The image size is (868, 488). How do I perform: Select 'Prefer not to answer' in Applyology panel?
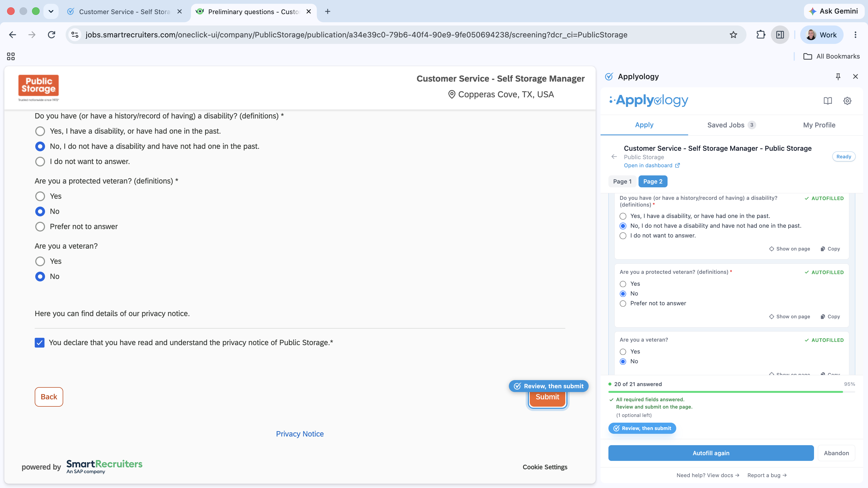(623, 303)
